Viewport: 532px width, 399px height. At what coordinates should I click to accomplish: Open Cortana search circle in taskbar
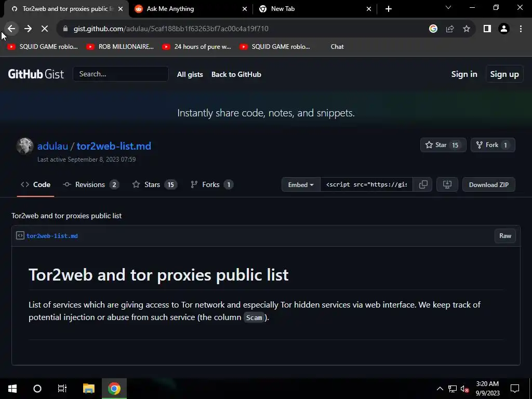click(37, 389)
